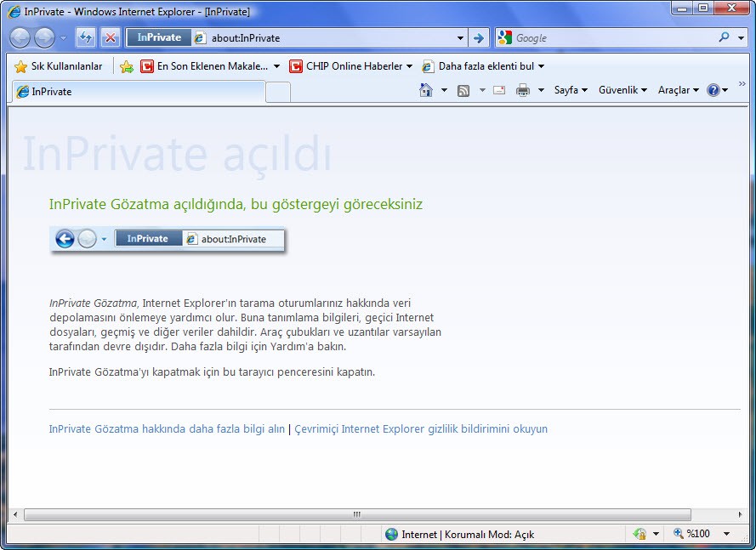Click the Home page icon
756x550 pixels.
426,90
